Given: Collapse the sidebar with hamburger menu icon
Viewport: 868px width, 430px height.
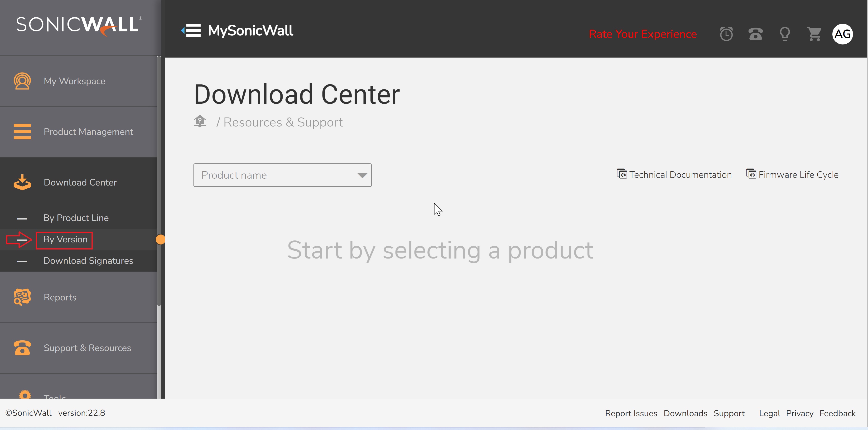Looking at the screenshot, I should click(x=191, y=31).
